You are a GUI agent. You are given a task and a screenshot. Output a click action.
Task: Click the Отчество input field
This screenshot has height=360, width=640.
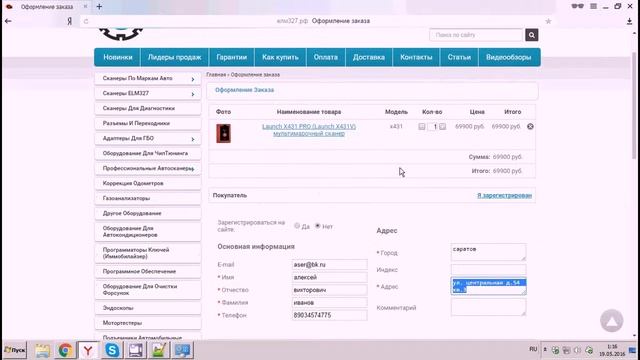(x=329, y=290)
